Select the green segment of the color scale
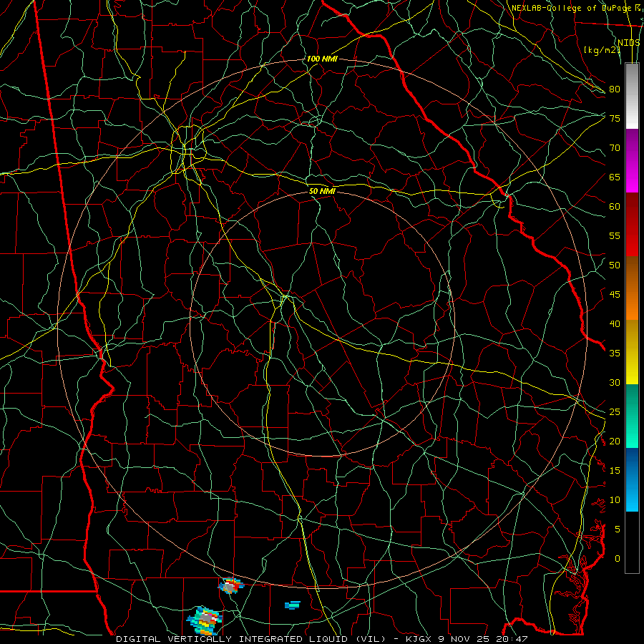This screenshot has height=644, width=644. pyautogui.click(x=632, y=416)
